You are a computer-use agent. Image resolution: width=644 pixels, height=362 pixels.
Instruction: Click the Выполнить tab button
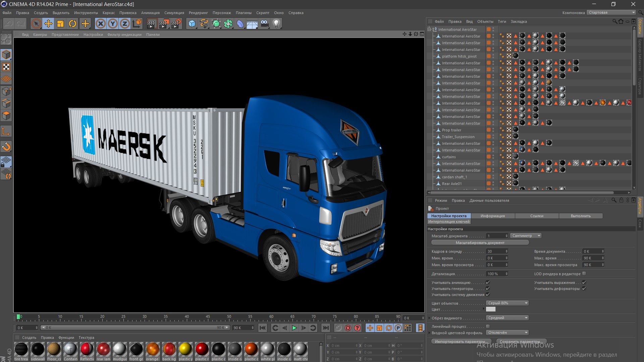pos(581,216)
